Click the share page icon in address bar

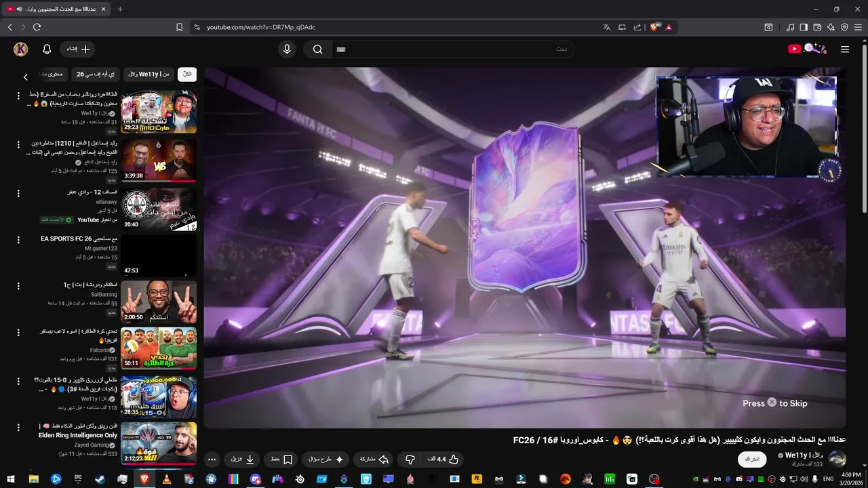[x=637, y=27]
